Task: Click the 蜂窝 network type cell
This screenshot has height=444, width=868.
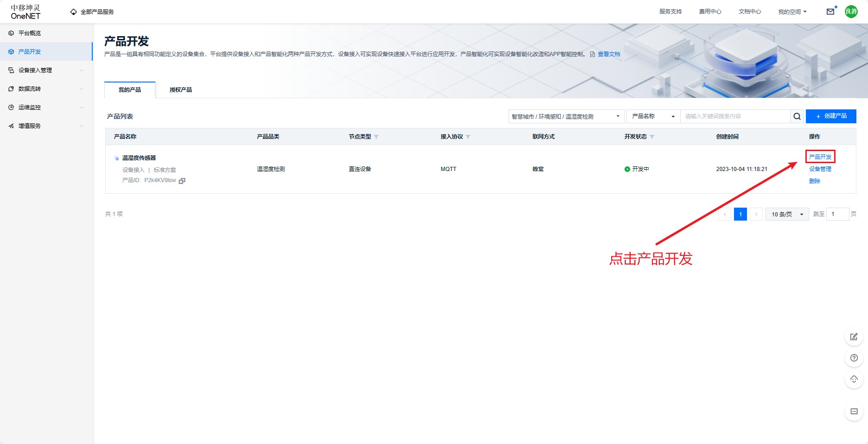Action: 538,169
